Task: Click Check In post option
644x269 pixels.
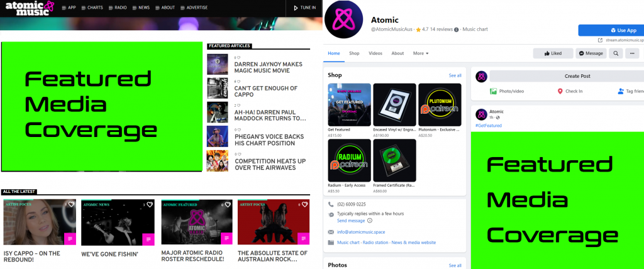Action: tap(570, 91)
